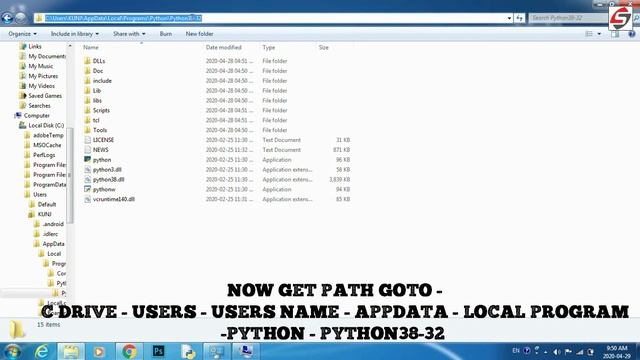
Task: Select the Lib folder icon
Action: click(x=87, y=90)
